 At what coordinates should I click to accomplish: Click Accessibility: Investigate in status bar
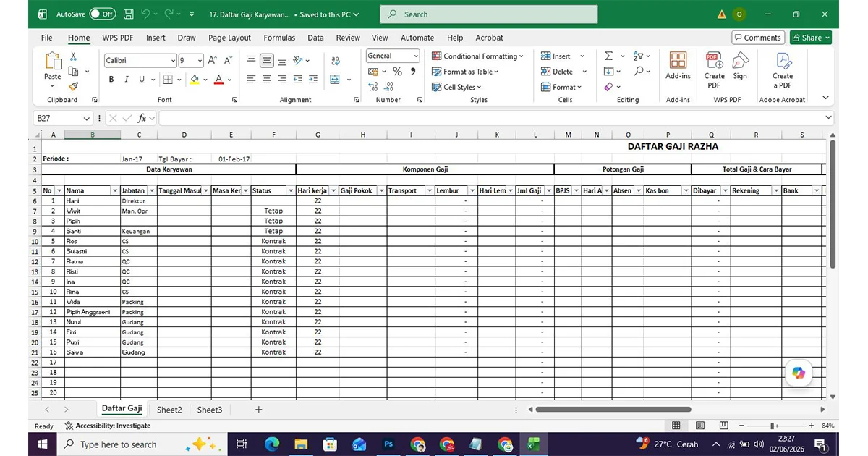click(108, 426)
